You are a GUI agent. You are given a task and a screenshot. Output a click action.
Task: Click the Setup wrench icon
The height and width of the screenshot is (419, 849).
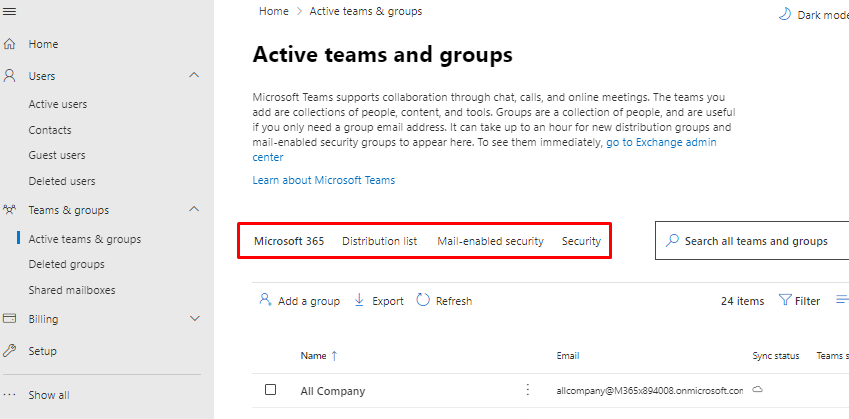10,351
